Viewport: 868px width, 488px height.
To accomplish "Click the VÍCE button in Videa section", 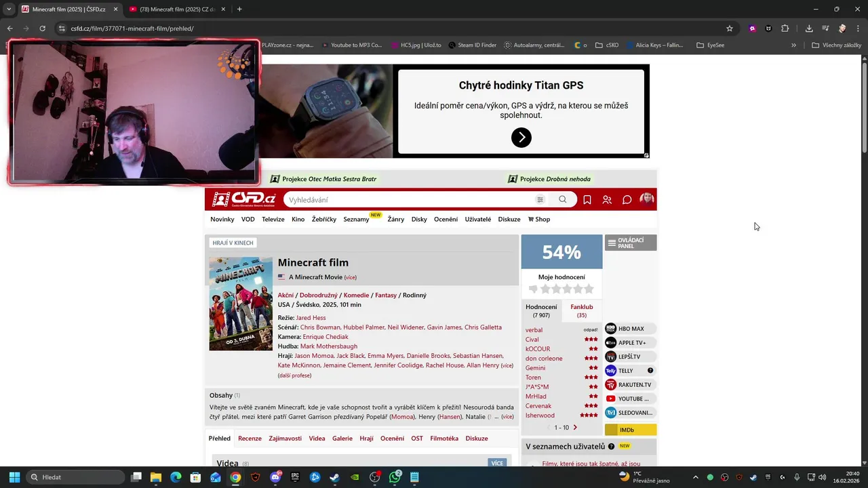I will pos(497,464).
